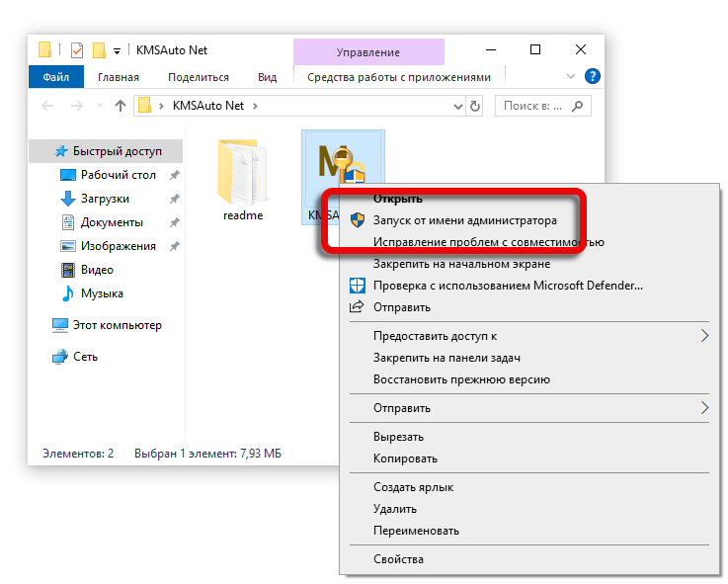Image resolution: width=728 pixels, height=584 pixels.
Task: Switch to the Вид ribbon tab
Action: coord(267,77)
